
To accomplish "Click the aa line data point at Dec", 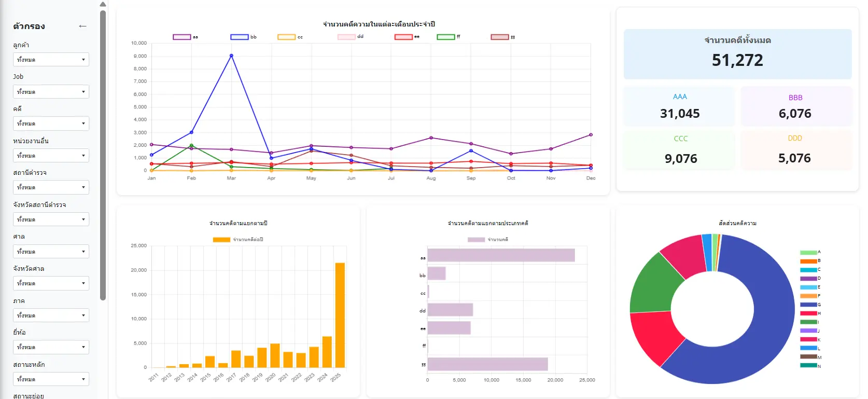I will (x=591, y=135).
